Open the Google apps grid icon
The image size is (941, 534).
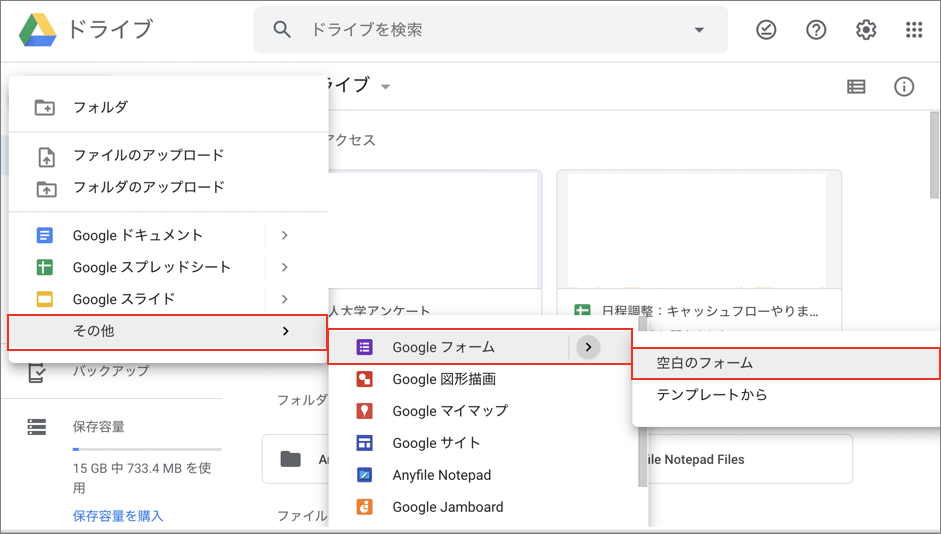914,29
